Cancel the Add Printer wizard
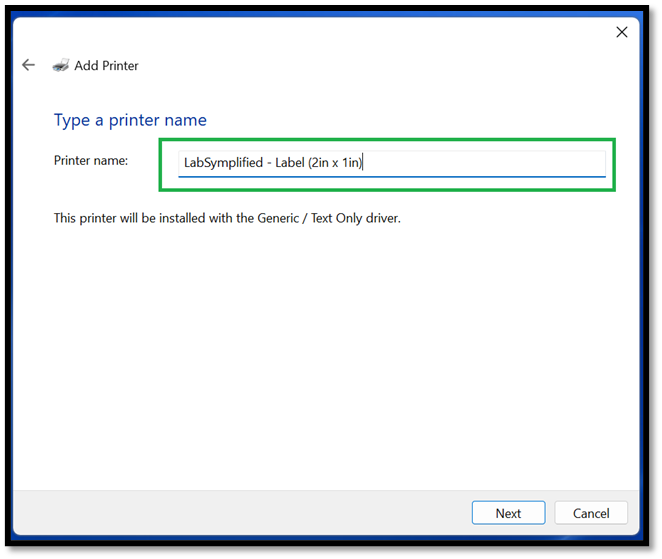Image resolution: width=662 pixels, height=559 pixels. (x=591, y=513)
